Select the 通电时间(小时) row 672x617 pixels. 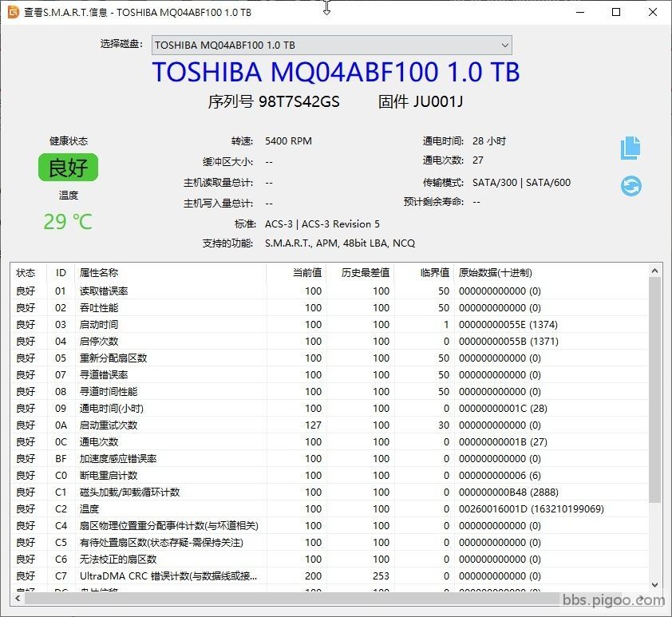click(329, 408)
